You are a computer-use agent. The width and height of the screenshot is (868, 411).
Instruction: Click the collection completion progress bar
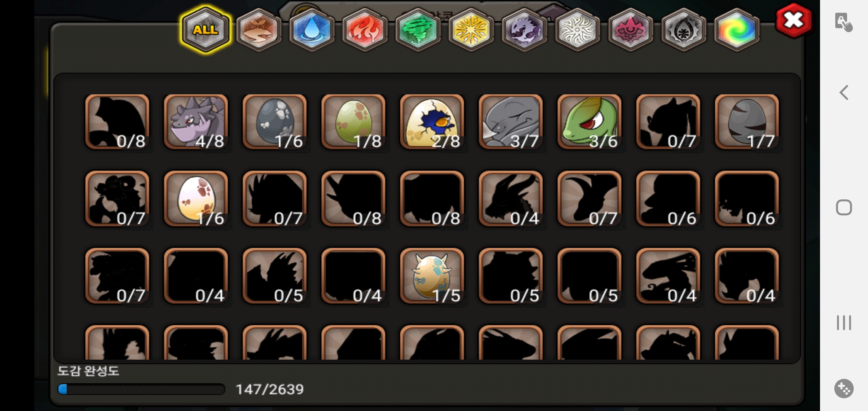pos(141,389)
